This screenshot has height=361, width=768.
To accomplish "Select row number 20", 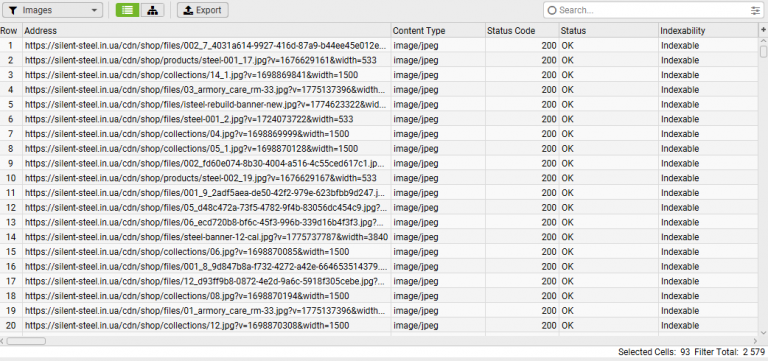I will [11, 325].
